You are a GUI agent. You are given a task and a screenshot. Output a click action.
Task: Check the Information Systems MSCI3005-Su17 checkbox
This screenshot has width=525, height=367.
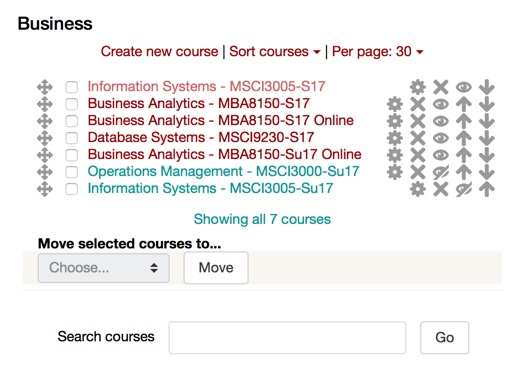(x=72, y=189)
